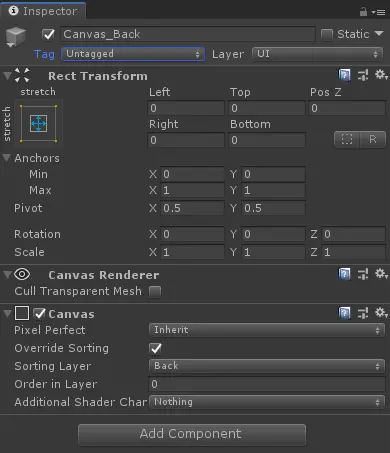Open Rect Transform preset selector icon

pyautogui.click(x=363, y=75)
